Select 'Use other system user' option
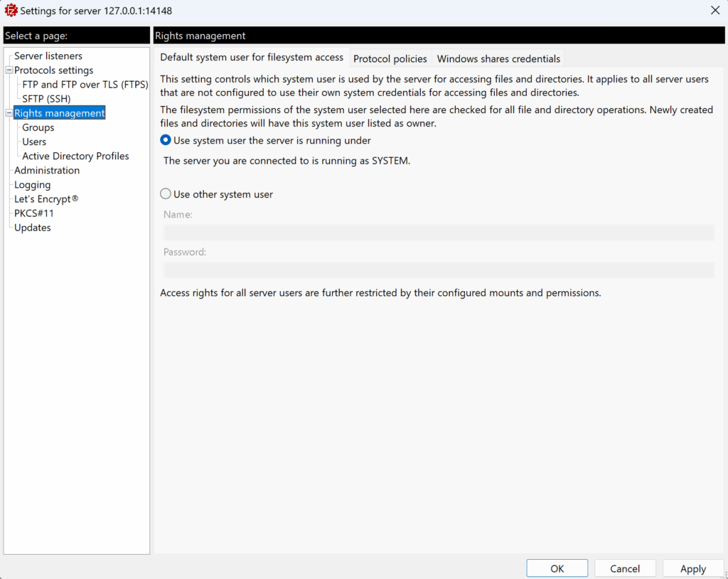 pyautogui.click(x=166, y=194)
